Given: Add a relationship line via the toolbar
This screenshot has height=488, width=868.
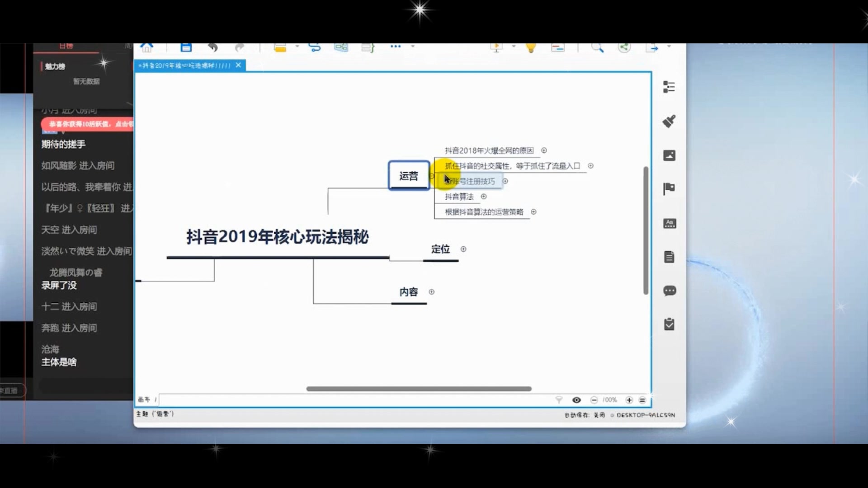Looking at the screenshot, I should (315, 47).
